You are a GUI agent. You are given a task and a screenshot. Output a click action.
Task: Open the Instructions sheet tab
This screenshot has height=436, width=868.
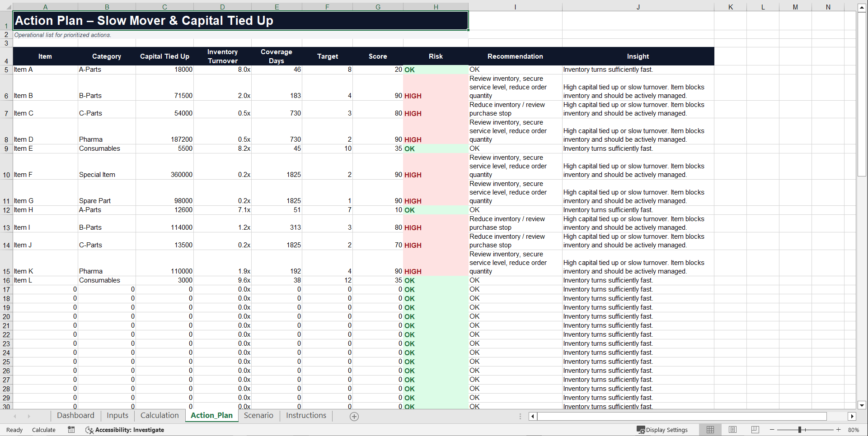pyautogui.click(x=306, y=416)
